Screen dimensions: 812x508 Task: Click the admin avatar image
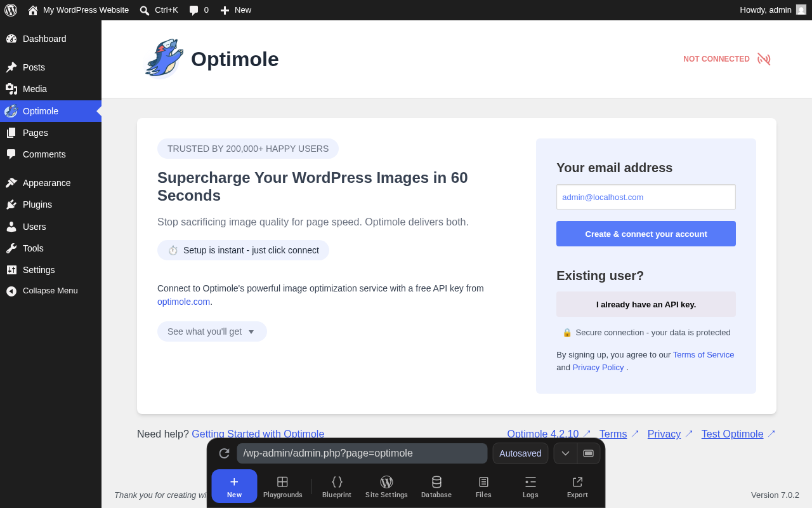click(801, 10)
